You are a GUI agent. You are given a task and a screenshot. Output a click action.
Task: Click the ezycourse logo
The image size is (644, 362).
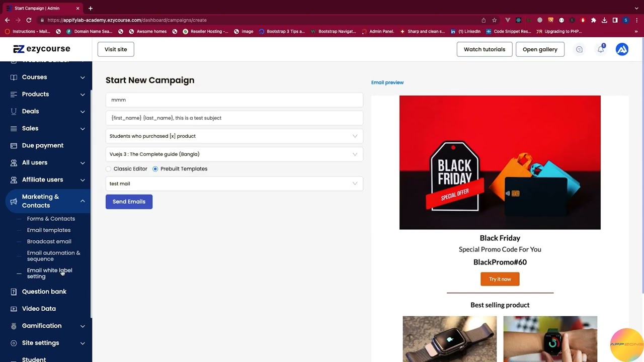point(42,49)
